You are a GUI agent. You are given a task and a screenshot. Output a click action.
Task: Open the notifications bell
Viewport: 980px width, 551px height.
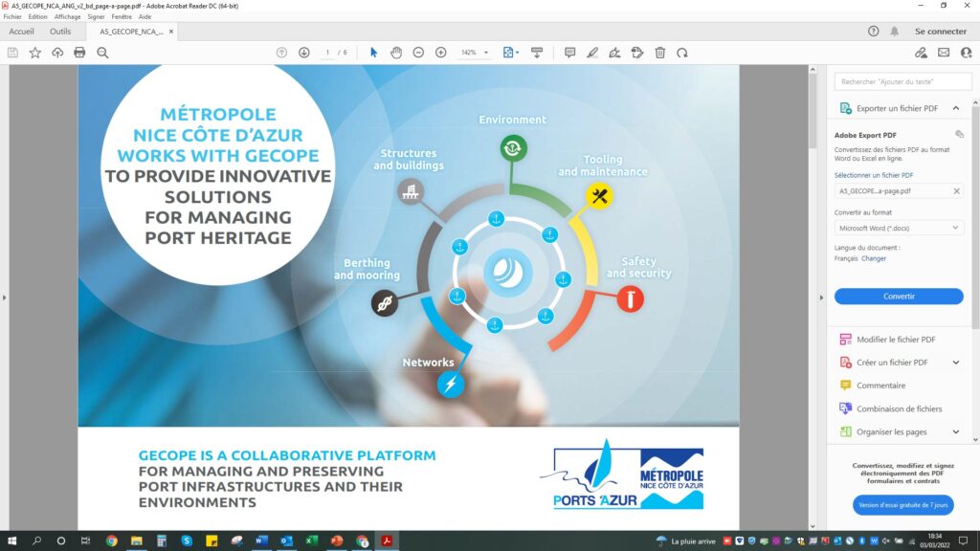pyautogui.click(x=895, y=32)
